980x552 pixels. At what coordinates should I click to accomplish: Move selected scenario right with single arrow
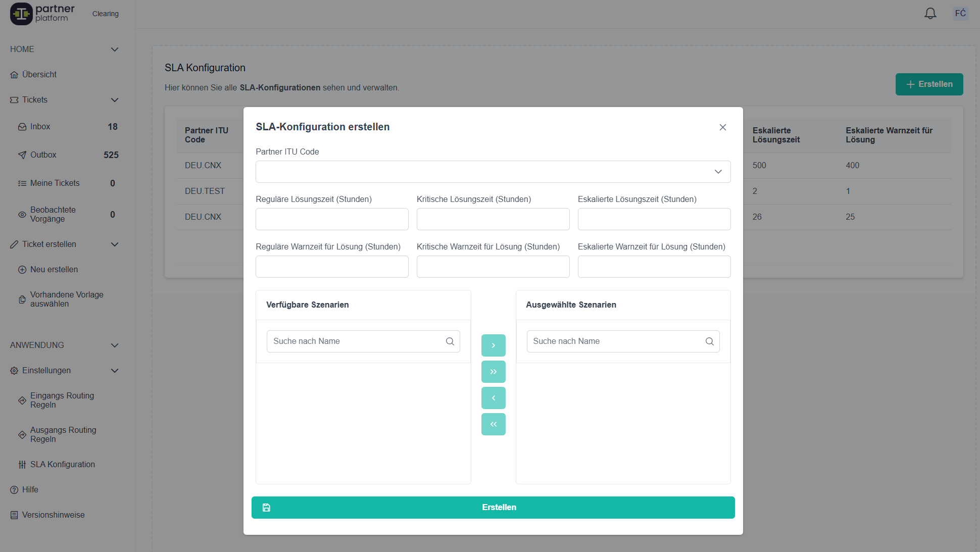point(493,345)
